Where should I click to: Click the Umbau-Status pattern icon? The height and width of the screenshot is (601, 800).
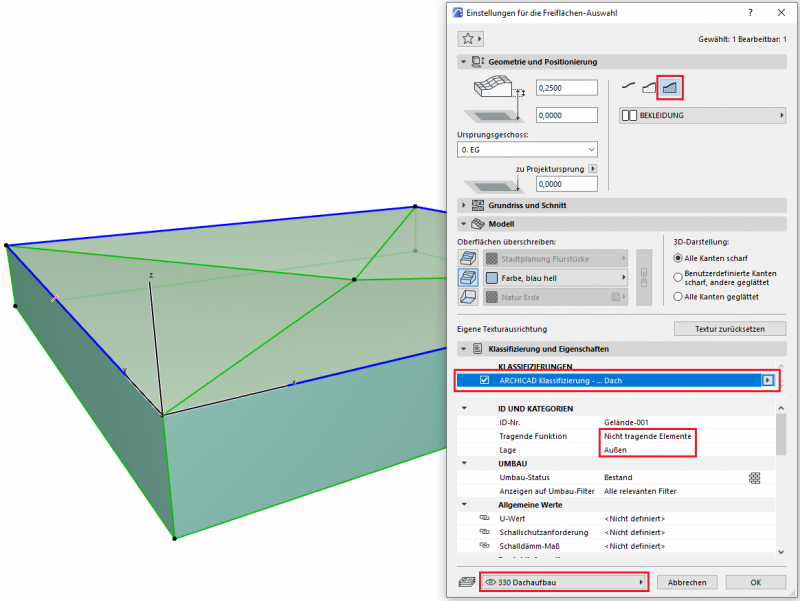pyautogui.click(x=755, y=478)
